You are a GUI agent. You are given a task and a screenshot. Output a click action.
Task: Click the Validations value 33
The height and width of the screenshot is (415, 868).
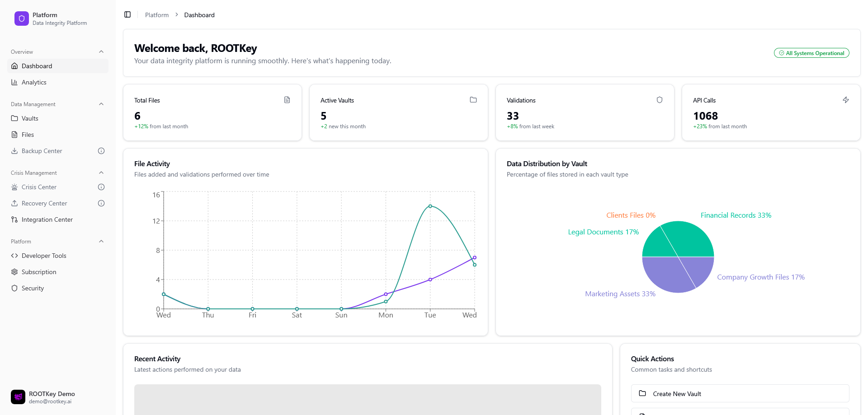(513, 116)
